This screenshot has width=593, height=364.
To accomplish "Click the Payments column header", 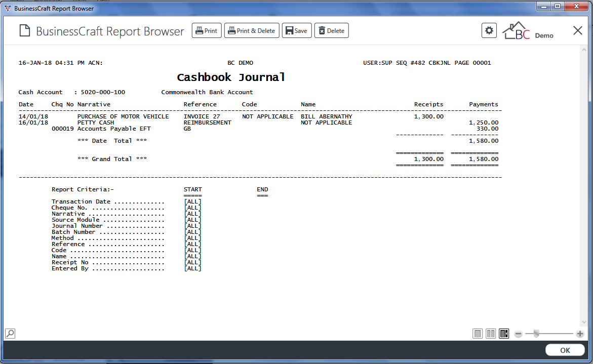I will click(x=484, y=104).
